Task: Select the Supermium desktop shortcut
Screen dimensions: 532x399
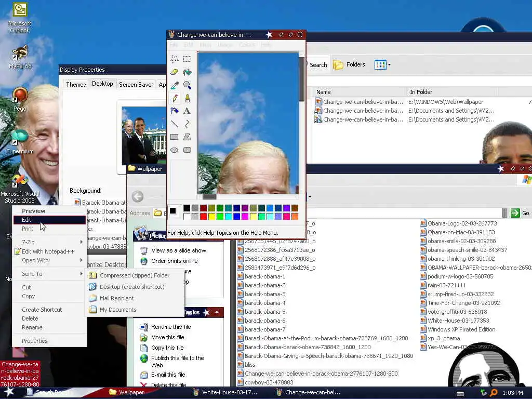Action: click(x=20, y=142)
